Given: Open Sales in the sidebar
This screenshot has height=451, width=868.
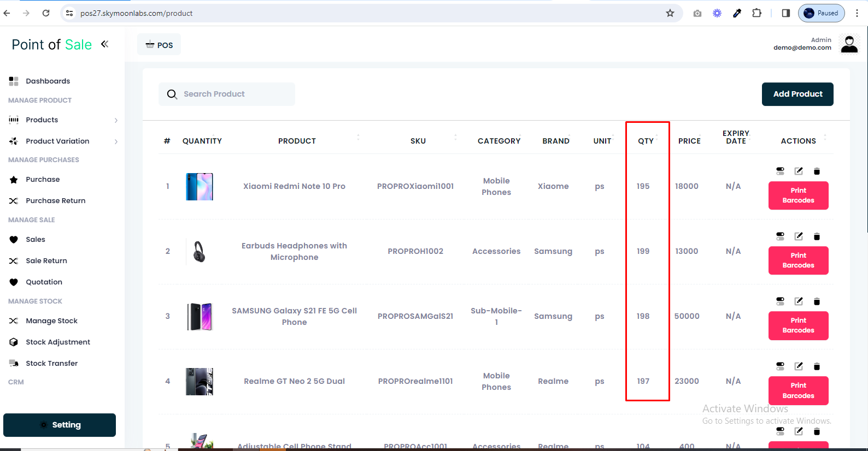Looking at the screenshot, I should click(x=36, y=239).
